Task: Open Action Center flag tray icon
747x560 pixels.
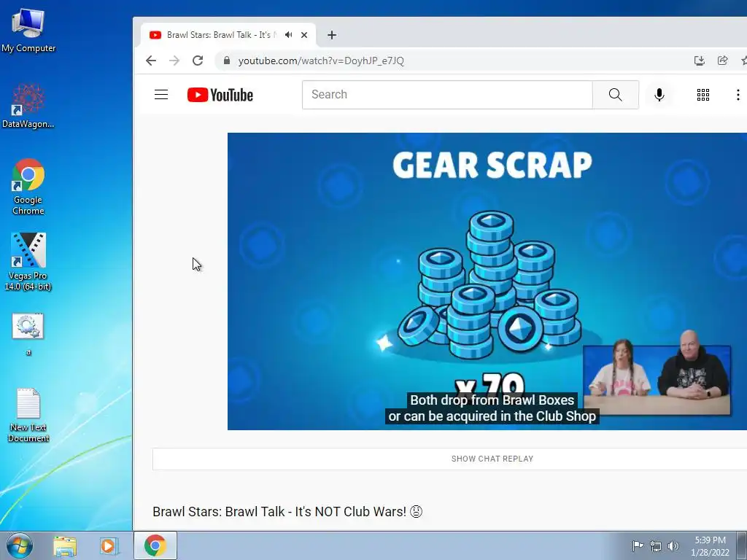Action: coord(638,545)
